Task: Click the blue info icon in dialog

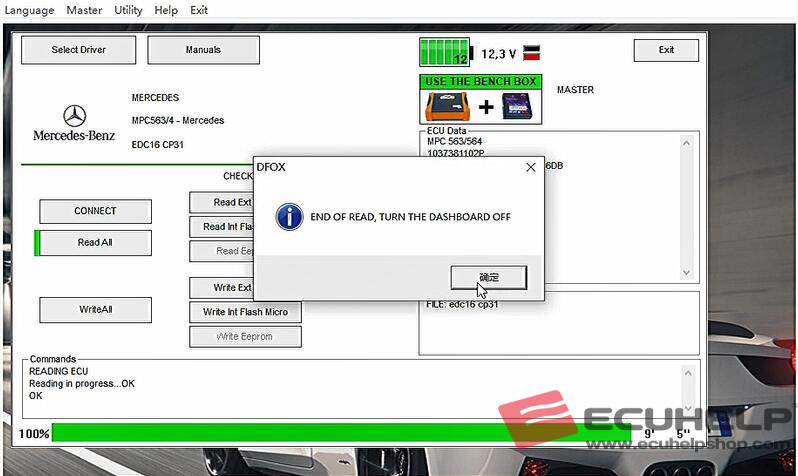Action: pos(290,217)
